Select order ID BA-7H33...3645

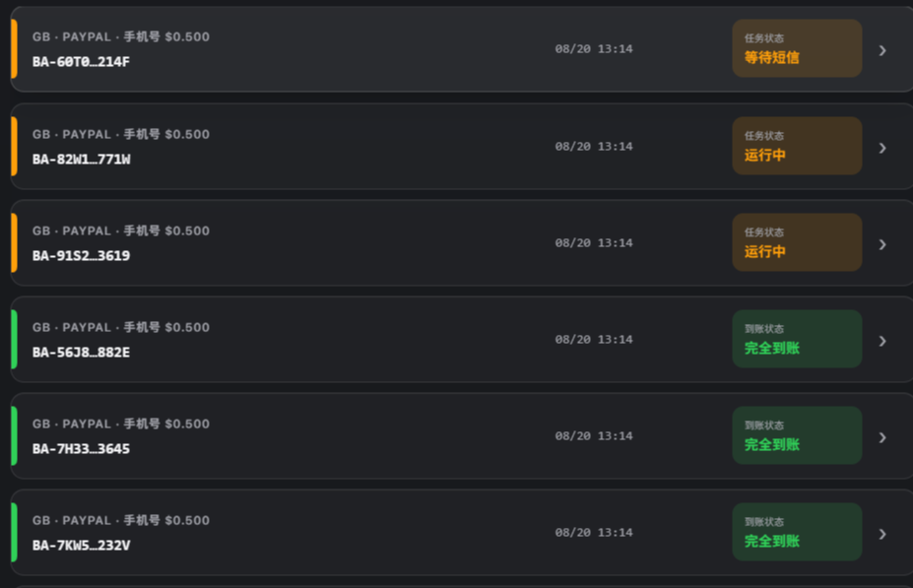[81, 449]
